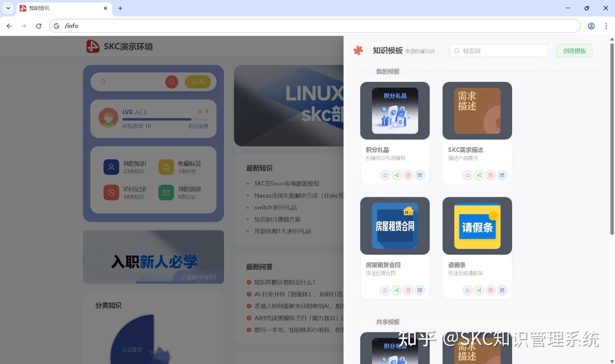Viewport: 615px width, 364px height.
Task: Click the 入职新人必学 banner
Action: (x=153, y=257)
